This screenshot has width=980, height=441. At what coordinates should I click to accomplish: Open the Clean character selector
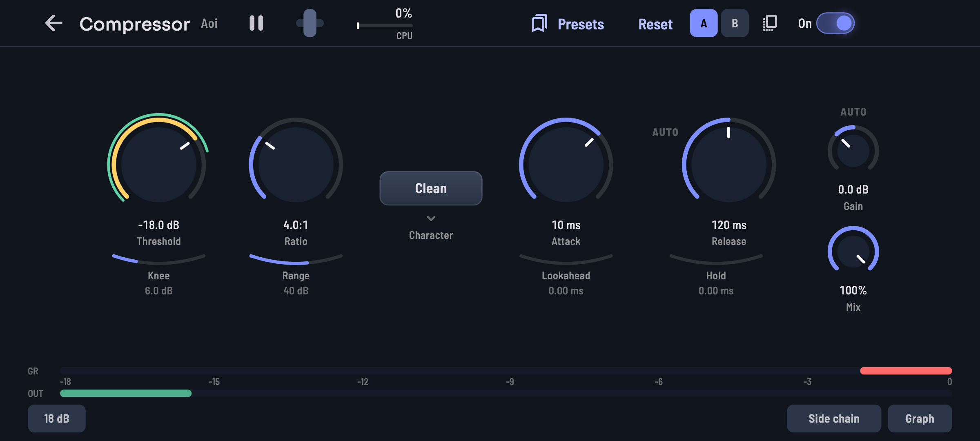(x=431, y=188)
